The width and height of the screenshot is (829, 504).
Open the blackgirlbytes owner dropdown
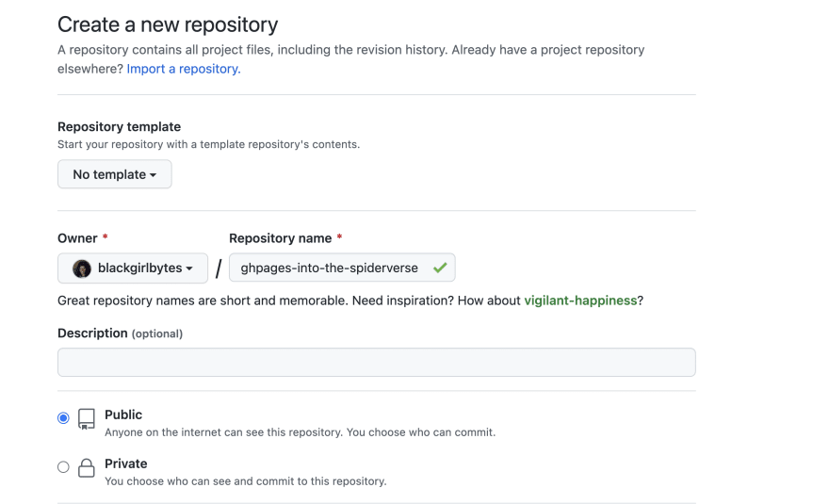point(133,268)
